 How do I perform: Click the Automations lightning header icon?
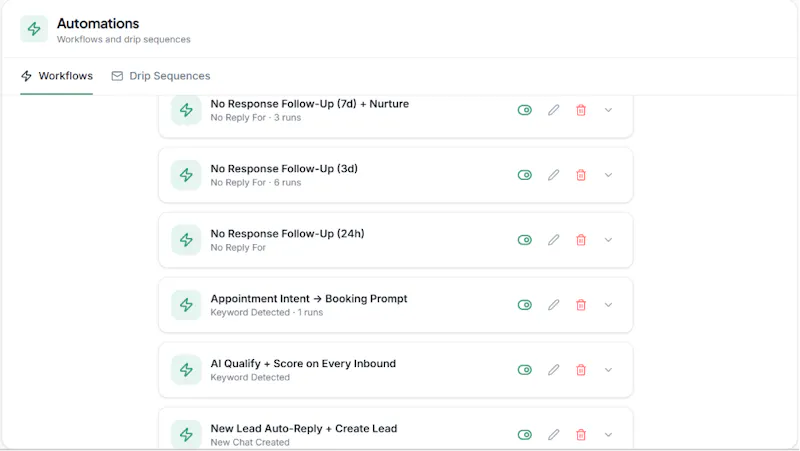click(x=34, y=29)
